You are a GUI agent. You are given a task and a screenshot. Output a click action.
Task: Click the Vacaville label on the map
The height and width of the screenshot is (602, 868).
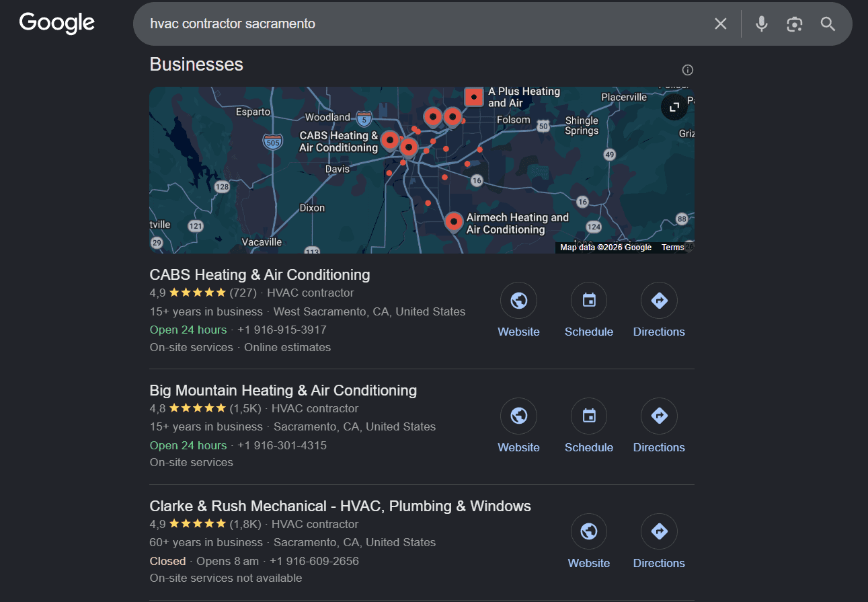coord(262,241)
